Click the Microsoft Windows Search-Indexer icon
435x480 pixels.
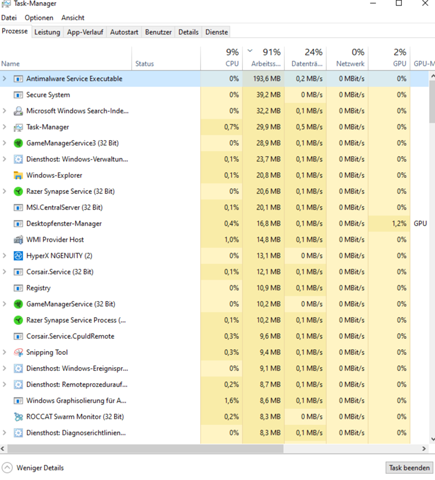point(18,111)
